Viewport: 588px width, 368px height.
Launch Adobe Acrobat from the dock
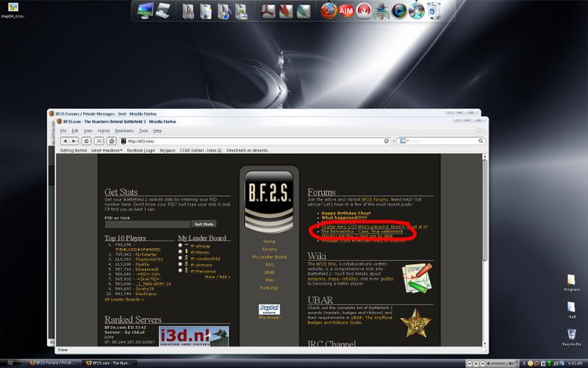pos(268,11)
